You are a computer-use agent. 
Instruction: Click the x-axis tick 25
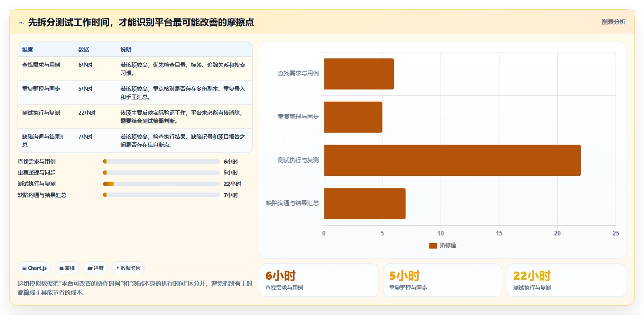(616, 233)
